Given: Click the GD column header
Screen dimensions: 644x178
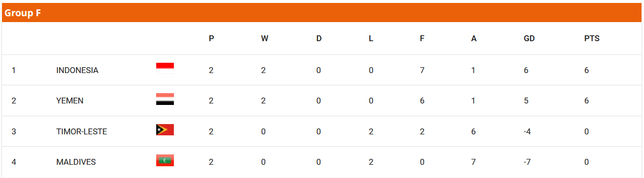Looking at the screenshot, I should click(529, 38).
